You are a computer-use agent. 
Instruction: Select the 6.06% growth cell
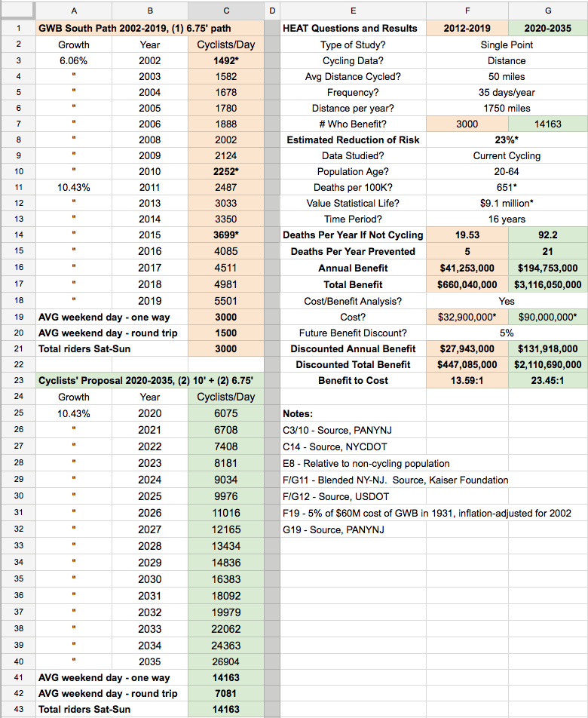[x=74, y=60]
